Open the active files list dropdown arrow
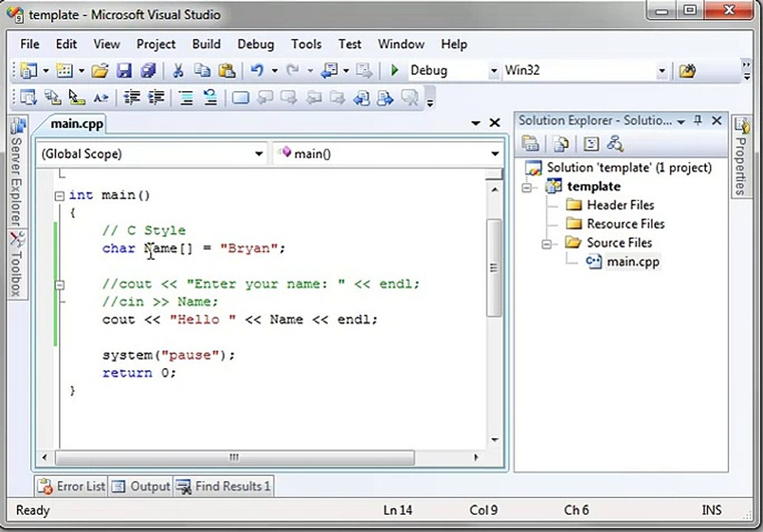Image resolution: width=763 pixels, height=532 pixels. 475,123
